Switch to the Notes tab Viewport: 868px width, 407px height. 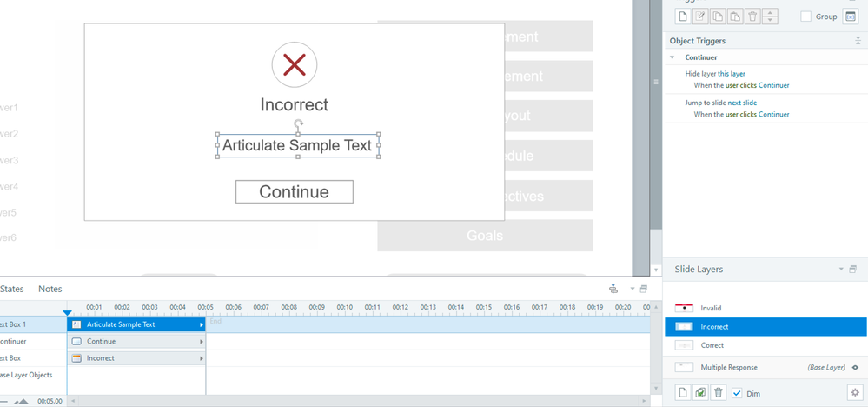[50, 289]
